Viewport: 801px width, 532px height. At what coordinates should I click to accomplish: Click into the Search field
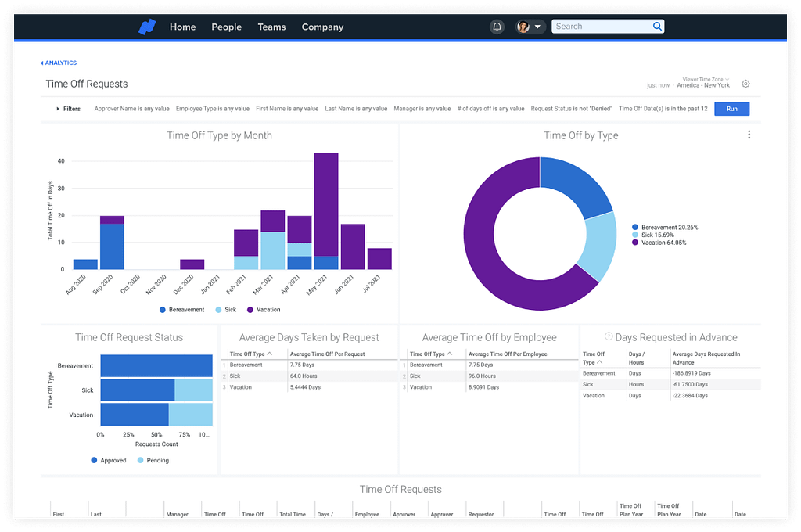(x=601, y=27)
